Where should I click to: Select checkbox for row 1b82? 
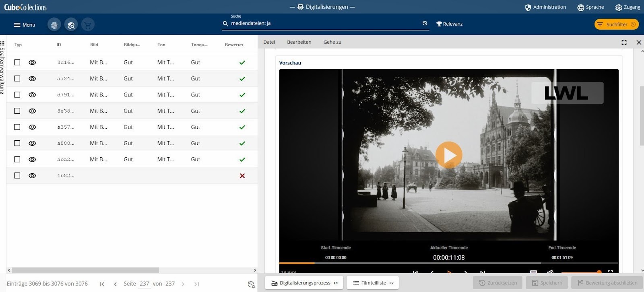(x=17, y=175)
